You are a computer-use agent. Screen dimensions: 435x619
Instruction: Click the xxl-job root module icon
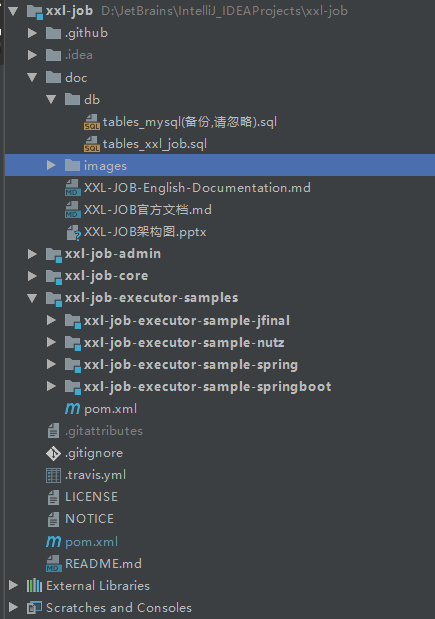click(x=34, y=12)
